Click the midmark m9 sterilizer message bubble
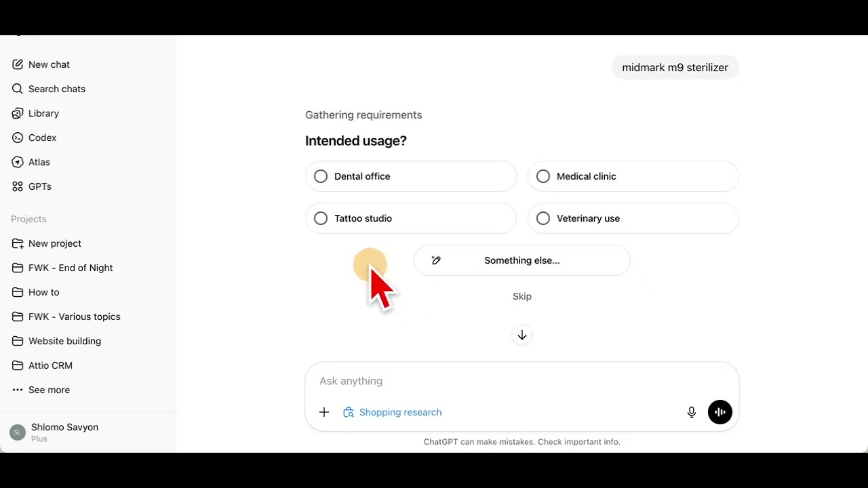The width and height of the screenshot is (868, 488). [675, 68]
